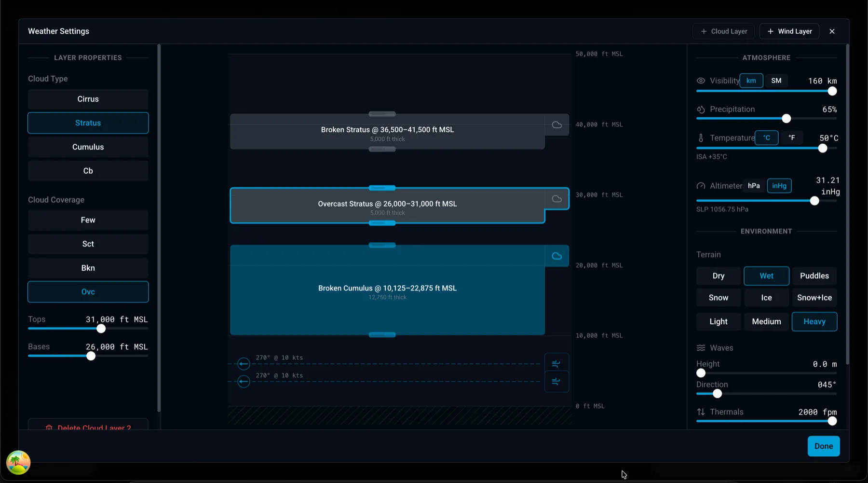Switch visibility units to km

pos(751,81)
